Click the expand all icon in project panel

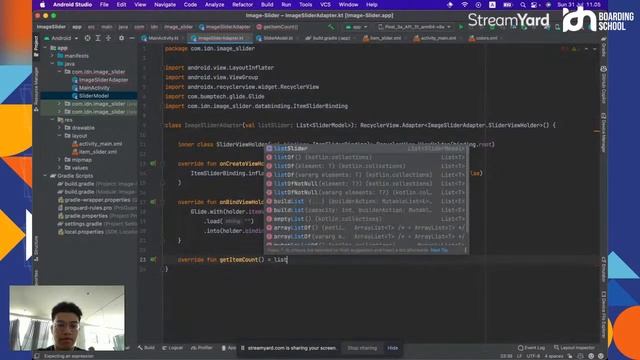coord(98,38)
